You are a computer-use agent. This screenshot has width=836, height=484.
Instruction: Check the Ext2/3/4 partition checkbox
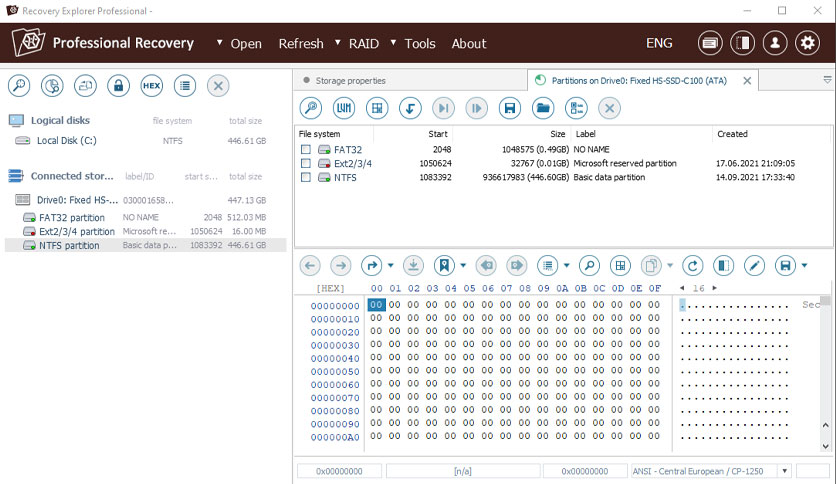(306, 164)
